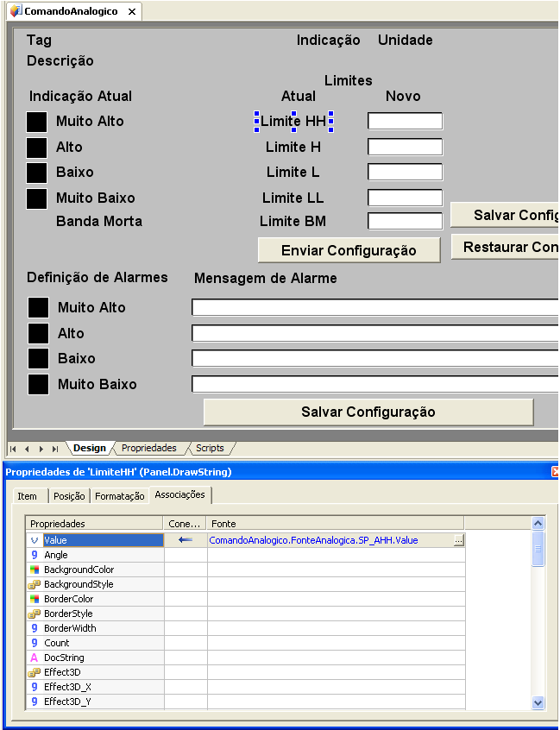Click the Effect3D property enum icon
Screen dimensions: 560x730
(34, 672)
